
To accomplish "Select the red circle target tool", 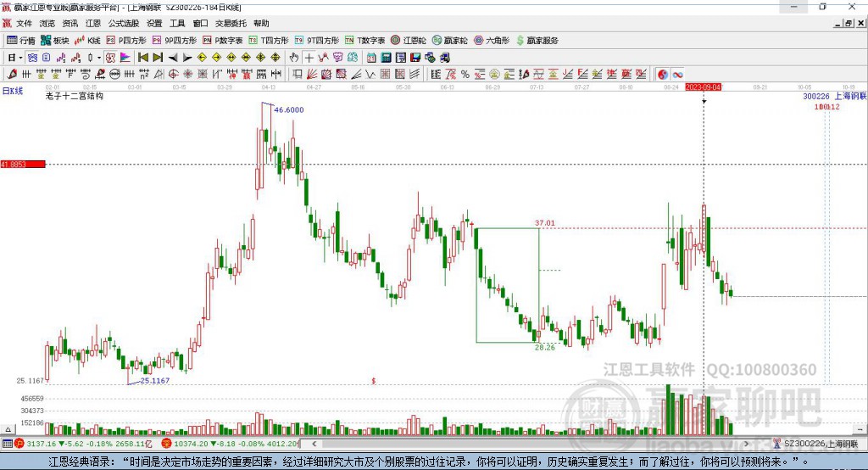I will [x=173, y=75].
